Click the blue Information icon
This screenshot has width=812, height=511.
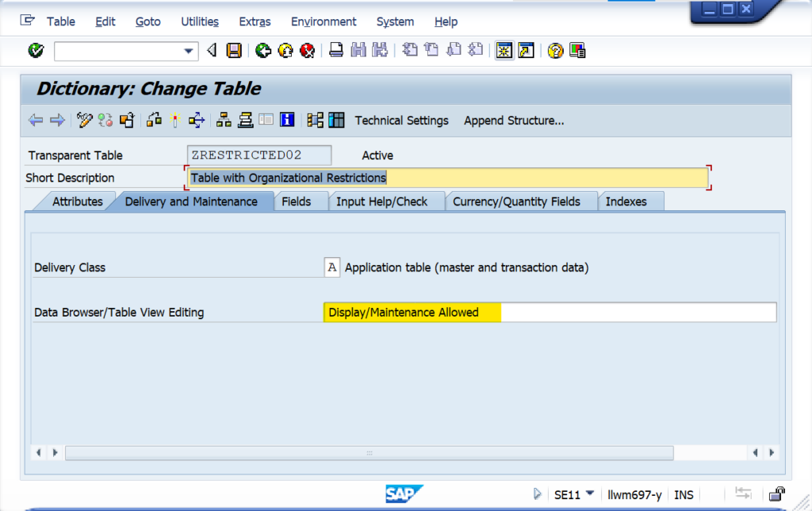coord(287,121)
